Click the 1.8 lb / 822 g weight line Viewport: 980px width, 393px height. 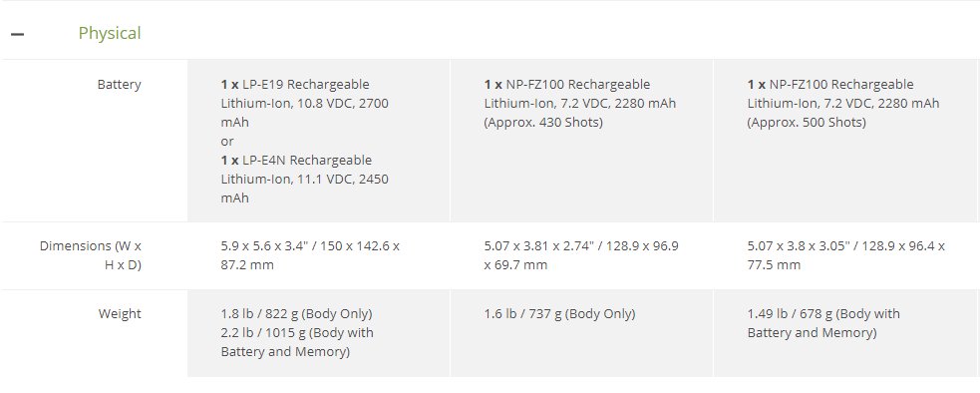click(x=296, y=314)
